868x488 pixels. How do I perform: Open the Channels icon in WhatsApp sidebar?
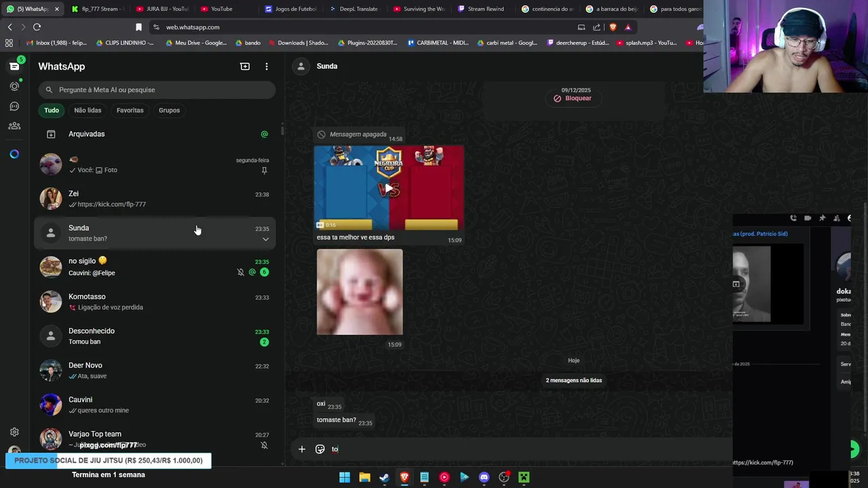click(14, 106)
